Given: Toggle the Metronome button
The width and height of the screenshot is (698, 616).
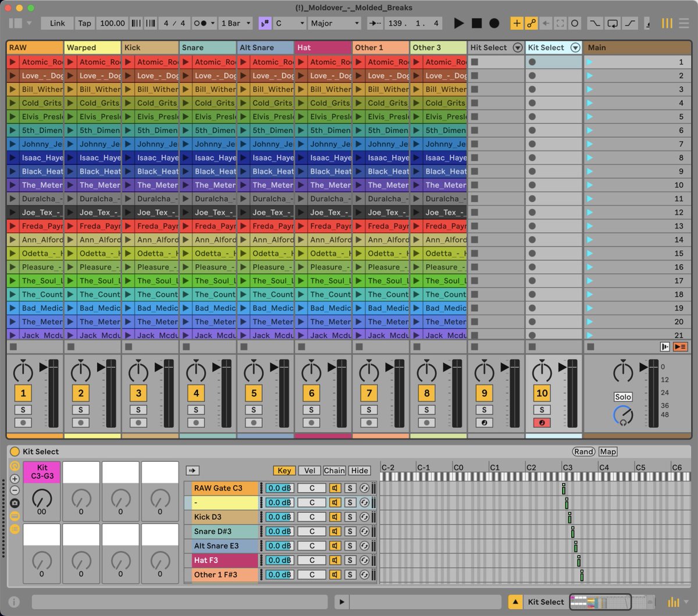Looking at the screenshot, I should point(200,23).
